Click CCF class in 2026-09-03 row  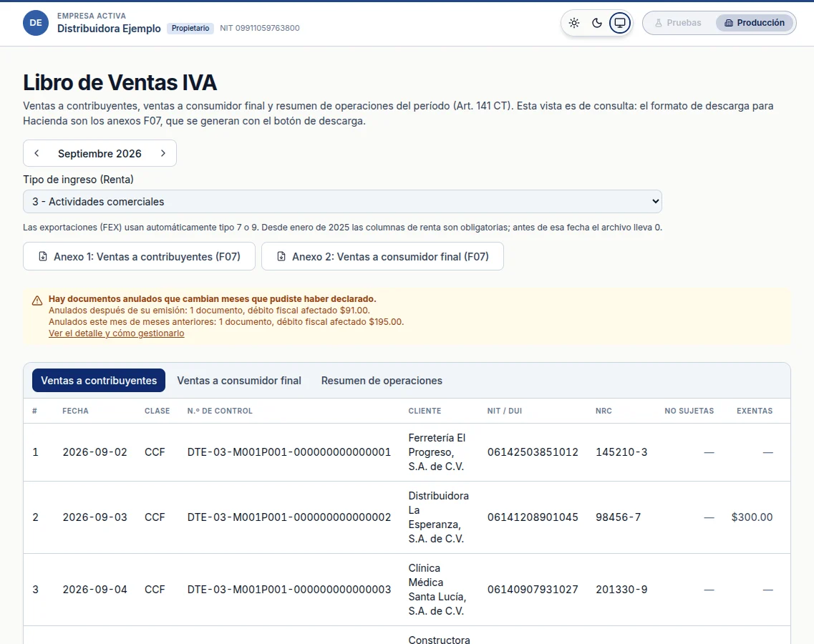coord(155,517)
